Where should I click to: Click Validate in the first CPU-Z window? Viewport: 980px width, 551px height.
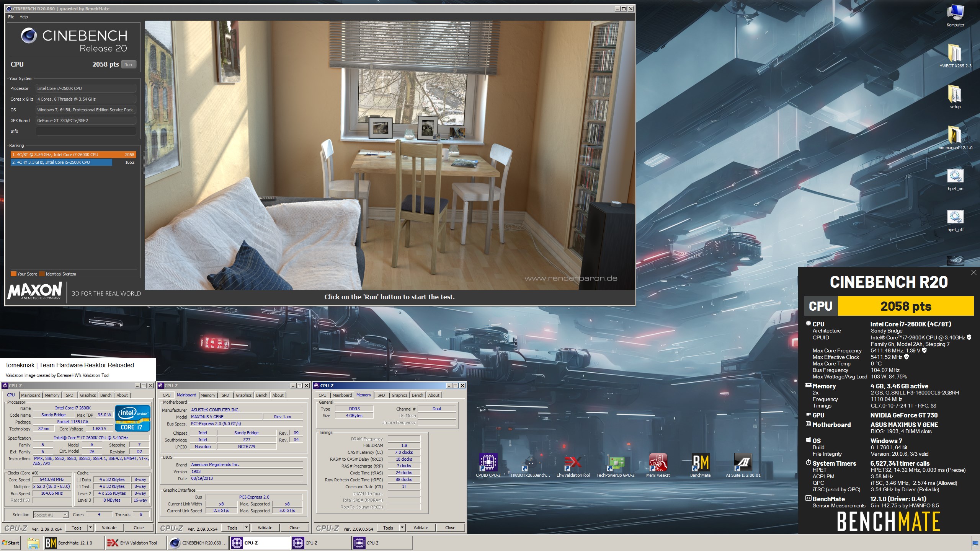(109, 528)
